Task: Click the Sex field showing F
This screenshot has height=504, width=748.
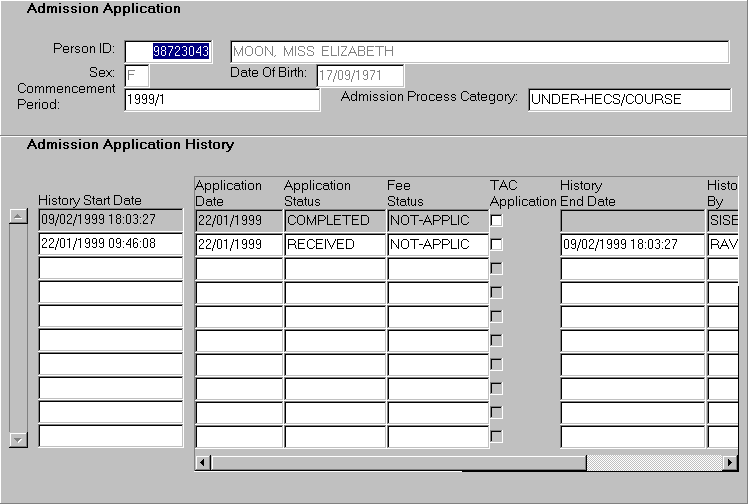Action: tap(137, 76)
